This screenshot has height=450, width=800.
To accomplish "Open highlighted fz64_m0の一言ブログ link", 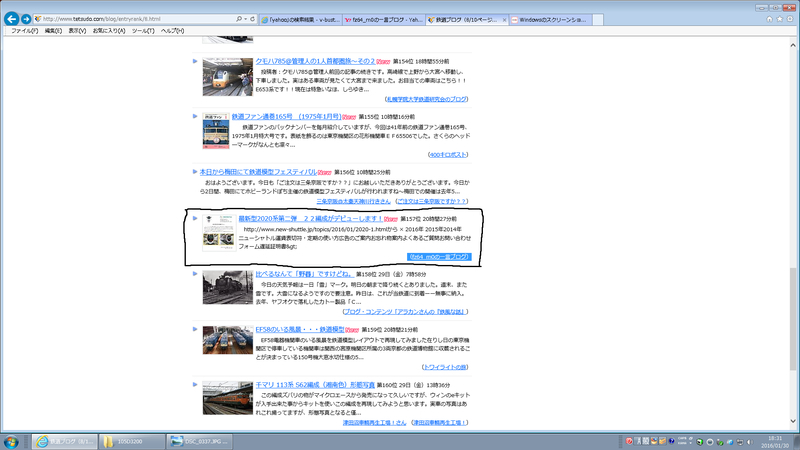I will [439, 257].
